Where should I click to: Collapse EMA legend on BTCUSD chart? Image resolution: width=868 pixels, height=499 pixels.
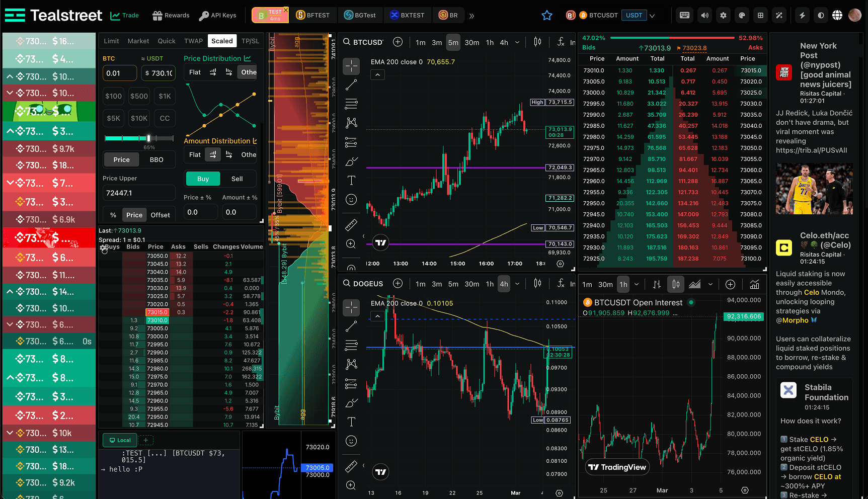(377, 74)
